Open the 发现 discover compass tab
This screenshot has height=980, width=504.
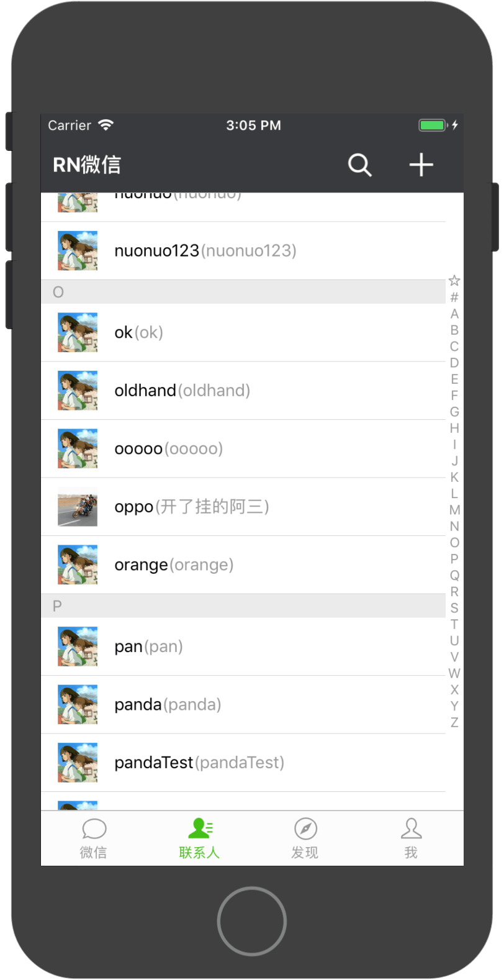305,838
